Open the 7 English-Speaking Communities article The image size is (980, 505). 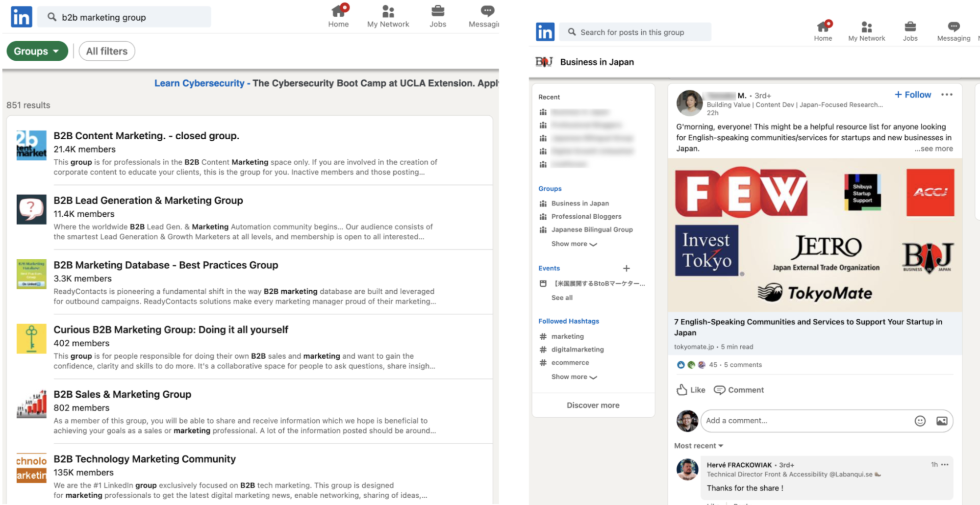point(808,327)
